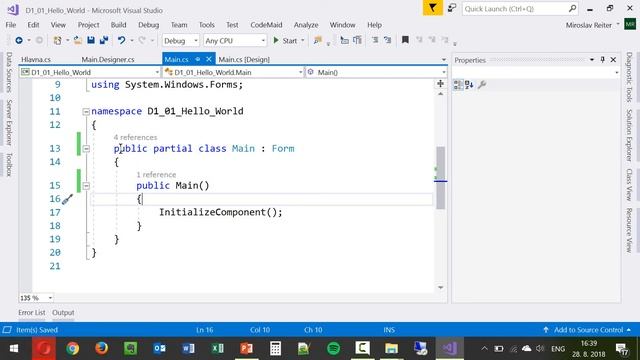This screenshot has width=640, height=360.
Task: Click the scroll down arrow of editor
Action: [440, 288]
